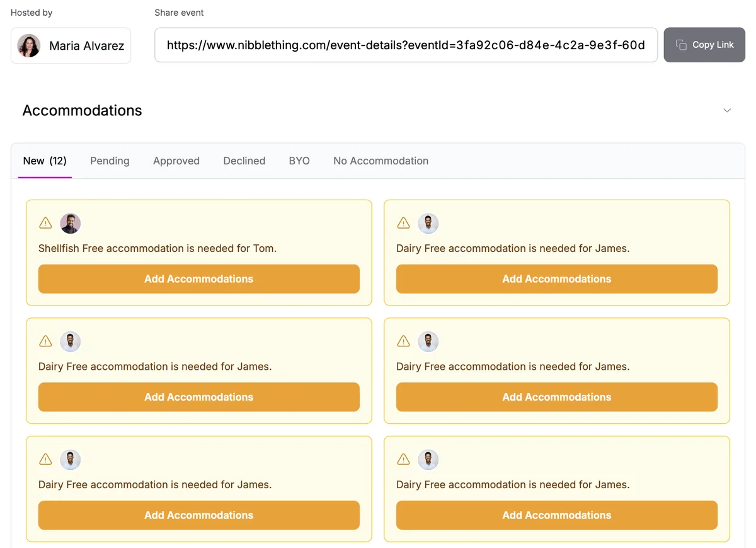Click the copy icon inside Copy Link
This screenshot has height=548, width=756.
(x=681, y=45)
